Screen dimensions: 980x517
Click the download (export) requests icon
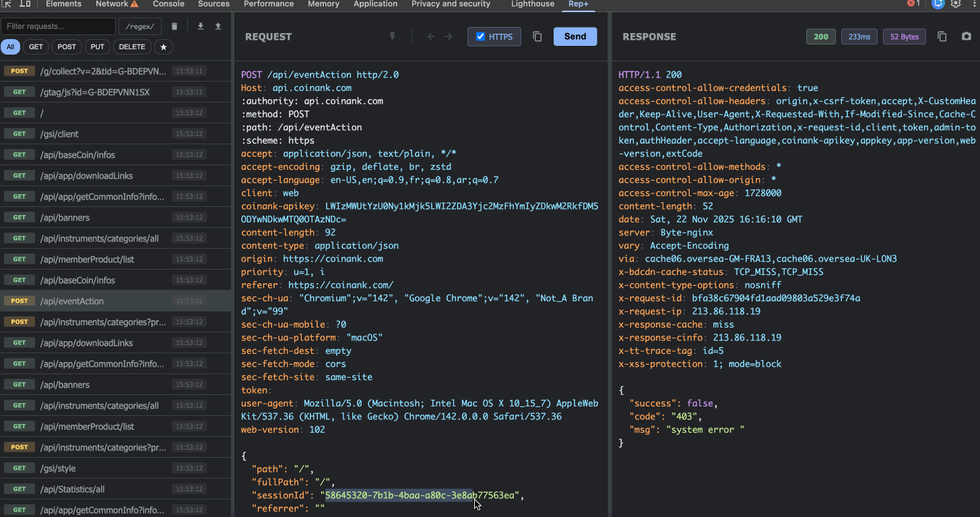(x=200, y=26)
